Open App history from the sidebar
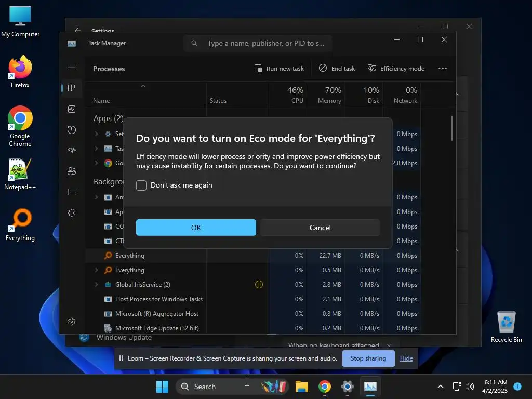This screenshot has height=399, width=532. [x=72, y=129]
